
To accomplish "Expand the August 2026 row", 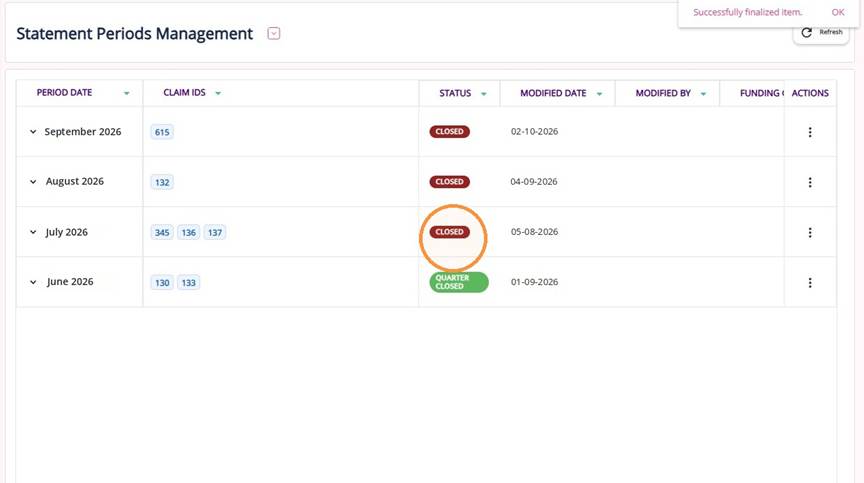I will pyautogui.click(x=33, y=181).
